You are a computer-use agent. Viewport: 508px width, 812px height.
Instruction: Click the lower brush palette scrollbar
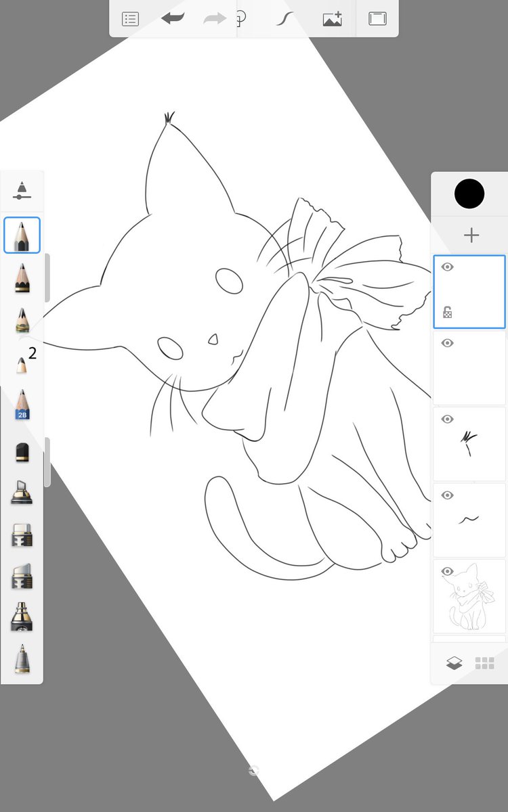click(x=47, y=461)
